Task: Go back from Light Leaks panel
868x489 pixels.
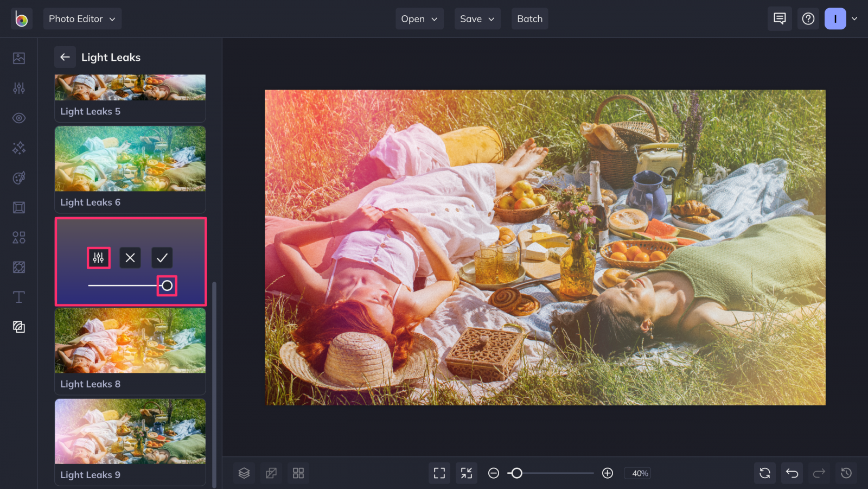Action: (x=65, y=57)
